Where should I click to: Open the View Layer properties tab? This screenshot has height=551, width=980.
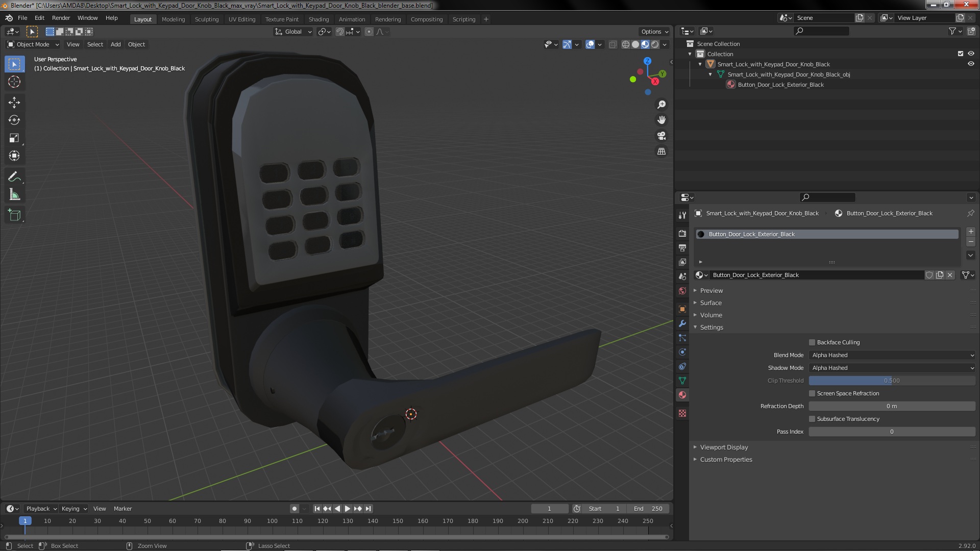(x=682, y=262)
